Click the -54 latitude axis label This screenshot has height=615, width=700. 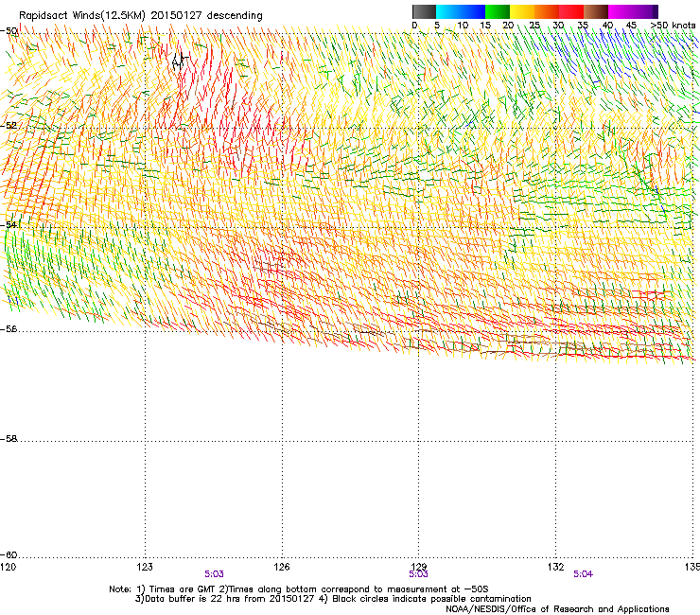[x=9, y=224]
